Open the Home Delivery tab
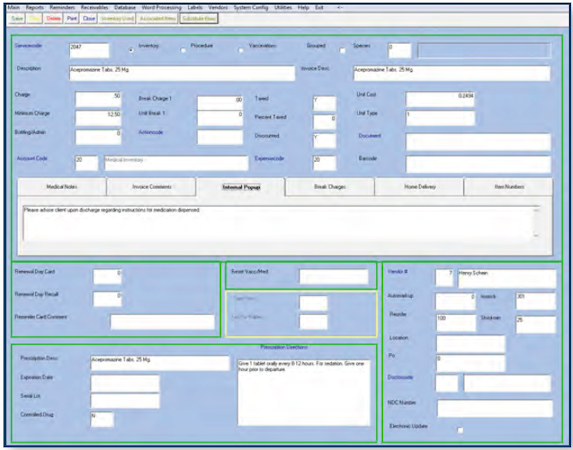 click(x=419, y=187)
